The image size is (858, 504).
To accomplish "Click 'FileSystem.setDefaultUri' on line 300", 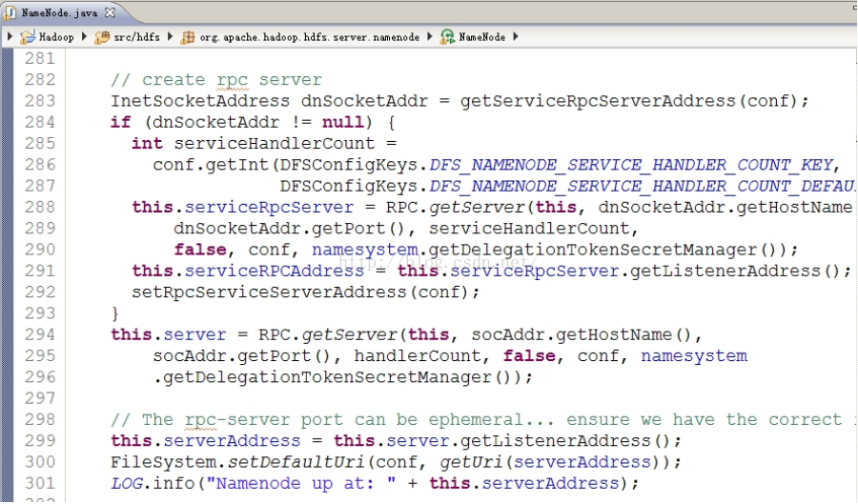I will (x=237, y=462).
